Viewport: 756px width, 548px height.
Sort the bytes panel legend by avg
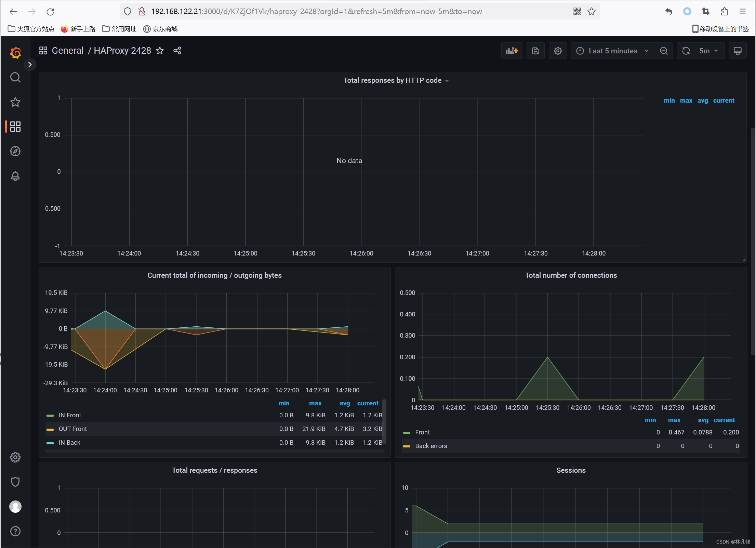tap(345, 403)
